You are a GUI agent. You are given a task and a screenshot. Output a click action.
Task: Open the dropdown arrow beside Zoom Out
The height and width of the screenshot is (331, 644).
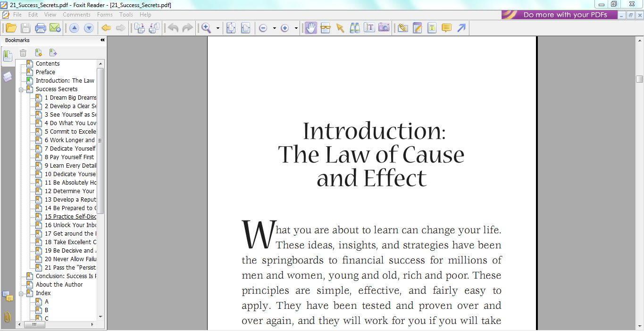(x=274, y=28)
